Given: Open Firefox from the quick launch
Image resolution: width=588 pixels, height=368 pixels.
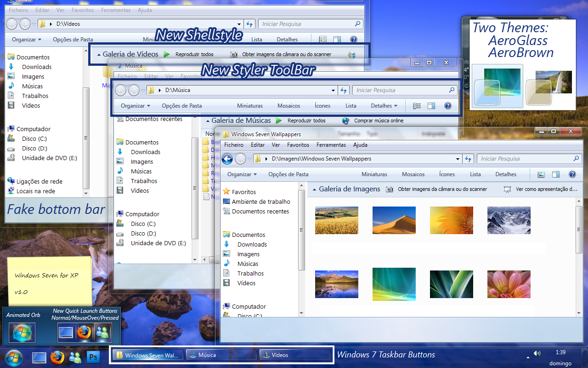Looking at the screenshot, I should pyautogui.click(x=57, y=357).
